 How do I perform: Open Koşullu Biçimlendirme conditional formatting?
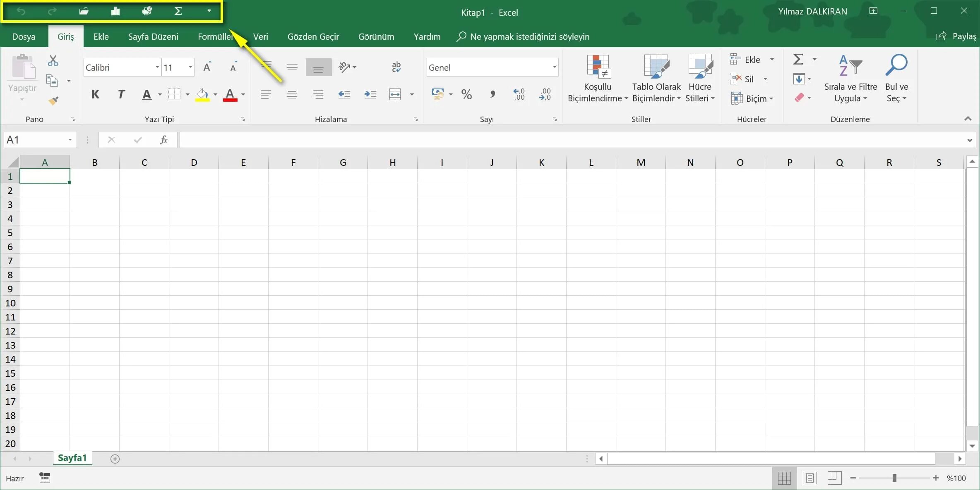tap(598, 79)
